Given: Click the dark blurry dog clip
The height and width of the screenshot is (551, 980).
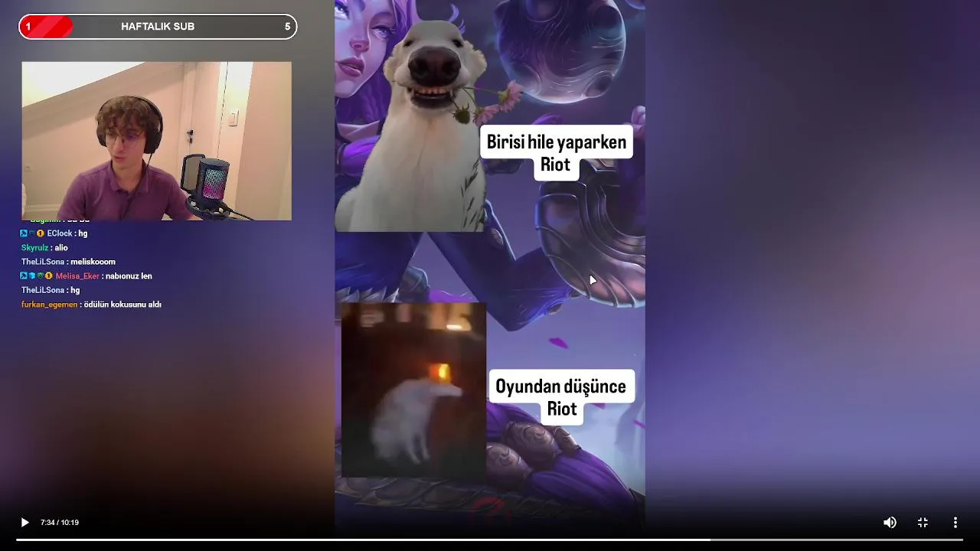Looking at the screenshot, I should click(413, 390).
